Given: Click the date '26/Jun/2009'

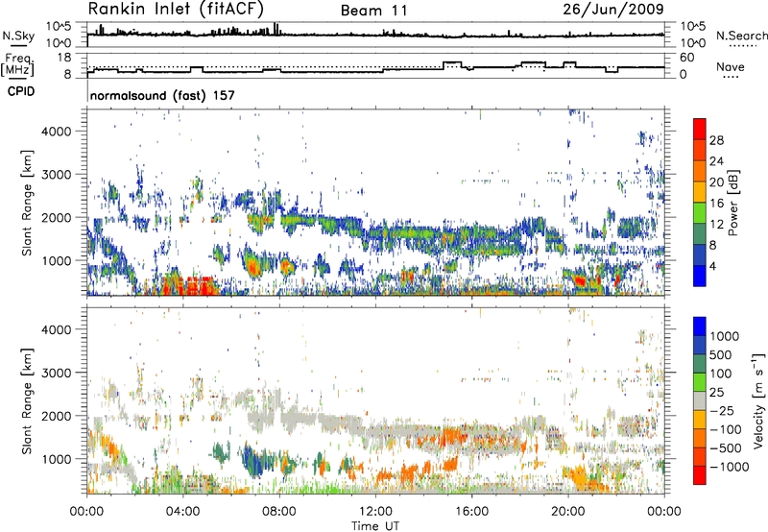Looking at the screenshot, I should [x=613, y=9].
